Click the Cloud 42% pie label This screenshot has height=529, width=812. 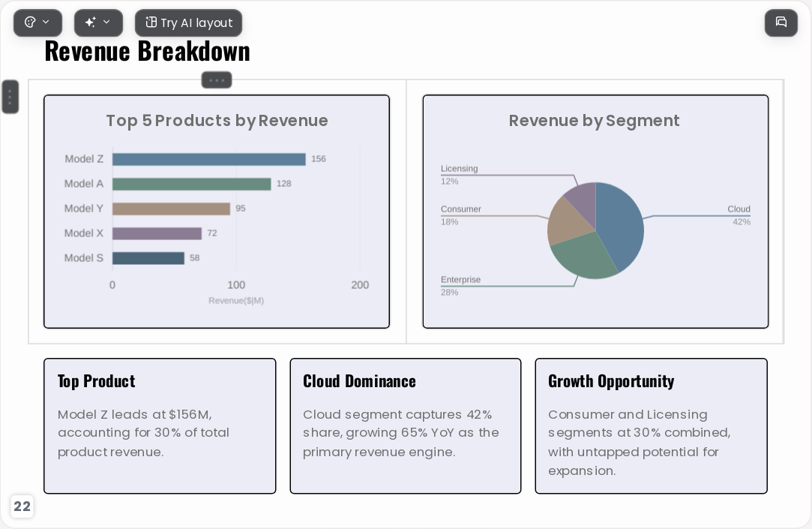[x=739, y=215]
